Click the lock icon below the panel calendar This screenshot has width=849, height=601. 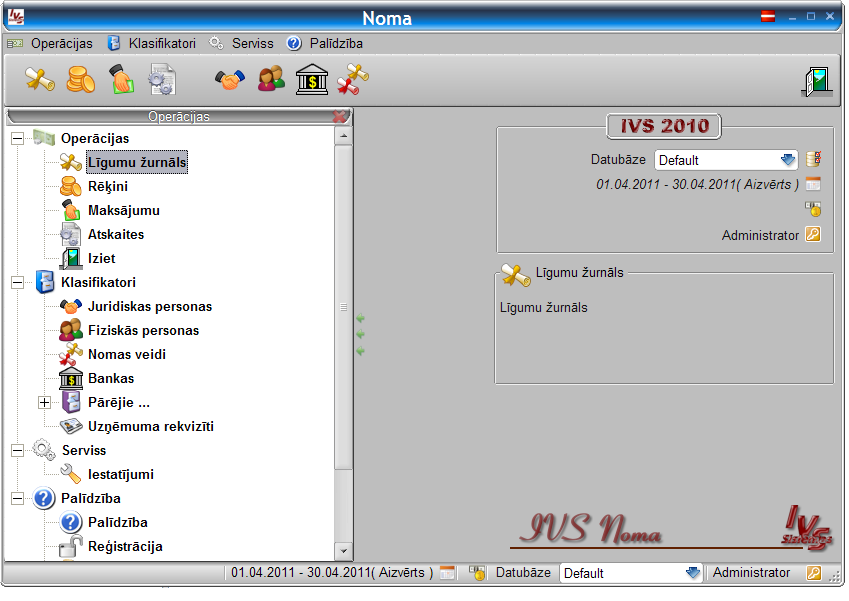813,209
